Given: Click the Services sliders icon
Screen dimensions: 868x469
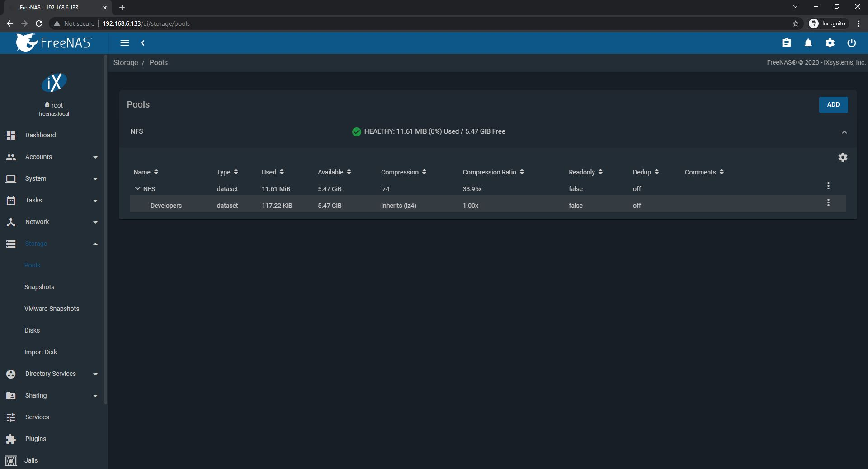Looking at the screenshot, I should [11, 417].
